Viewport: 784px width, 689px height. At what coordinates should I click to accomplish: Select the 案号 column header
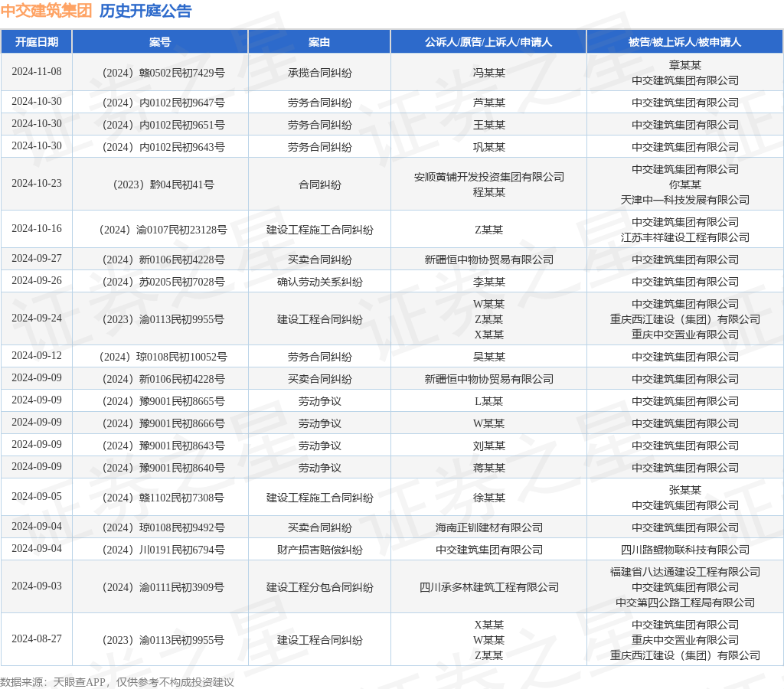click(x=160, y=42)
